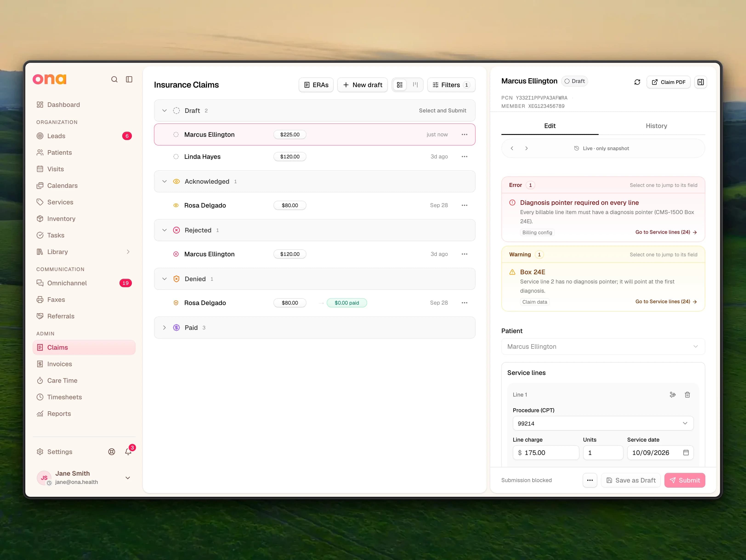This screenshot has height=560, width=746.
Task: Switch to list view layout toggle
Action: 400,85
